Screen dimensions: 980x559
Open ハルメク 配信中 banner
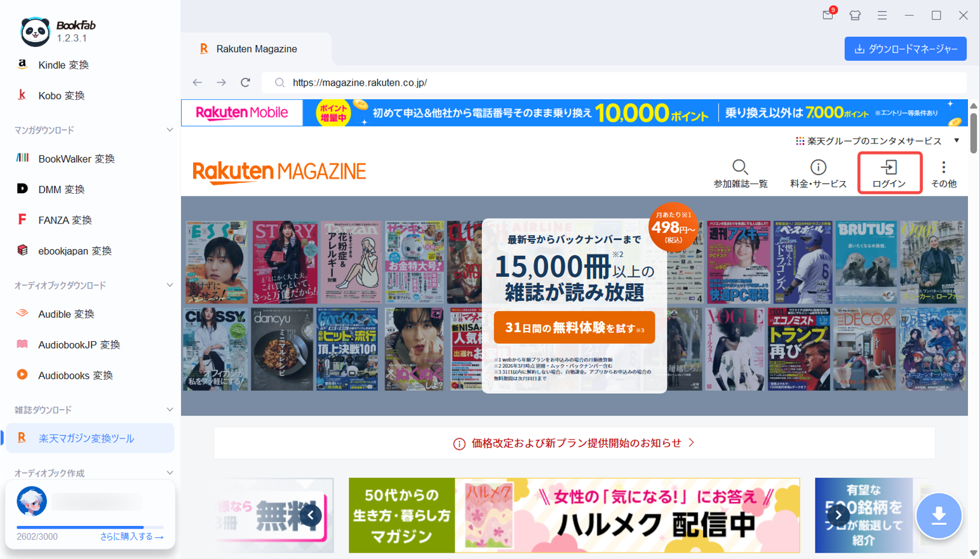(574, 515)
